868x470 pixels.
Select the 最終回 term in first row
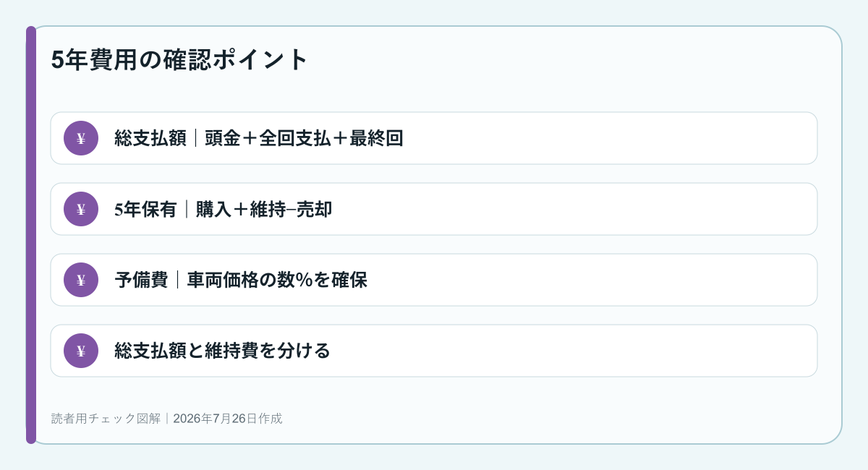(376, 138)
